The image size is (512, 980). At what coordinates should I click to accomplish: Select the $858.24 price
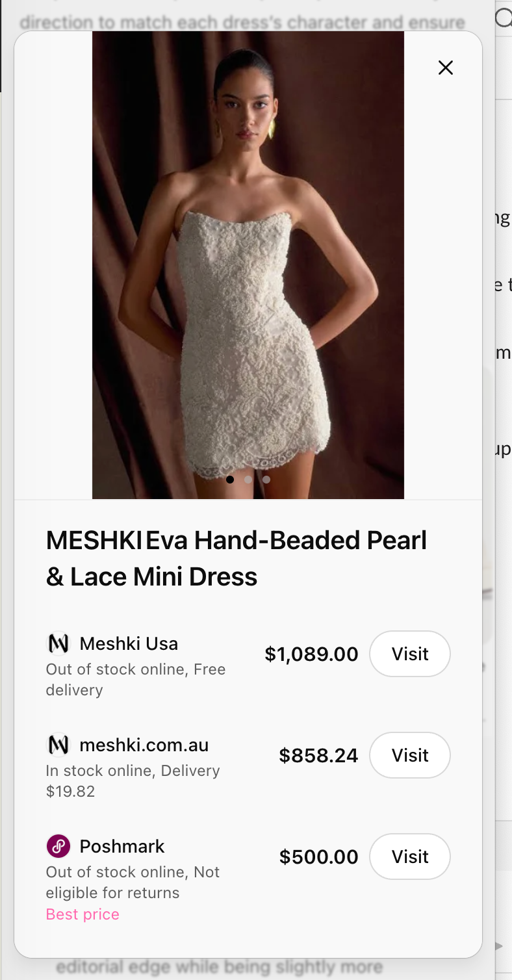click(318, 755)
